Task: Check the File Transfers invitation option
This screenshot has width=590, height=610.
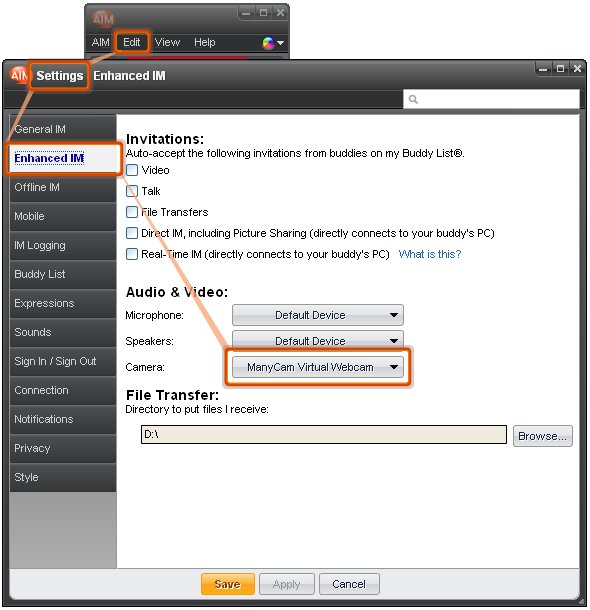Action: click(132, 212)
